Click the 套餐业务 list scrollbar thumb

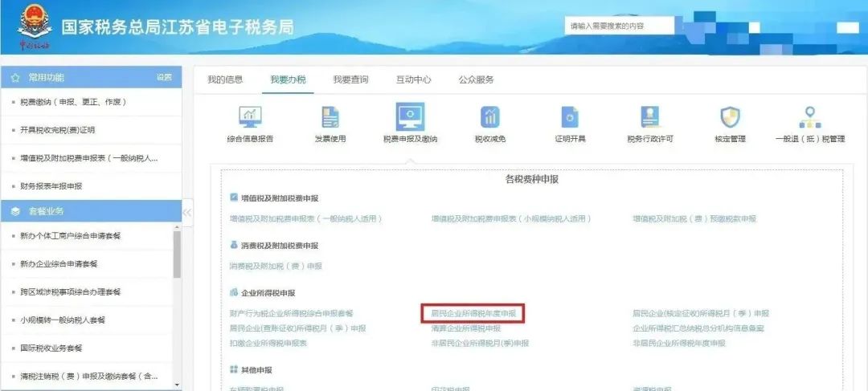coord(177,255)
